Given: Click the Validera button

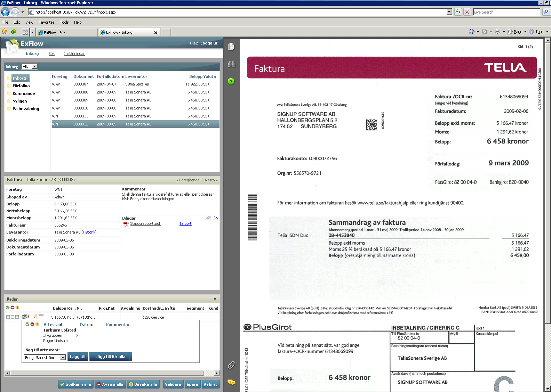Looking at the screenshot, I should [173, 384].
